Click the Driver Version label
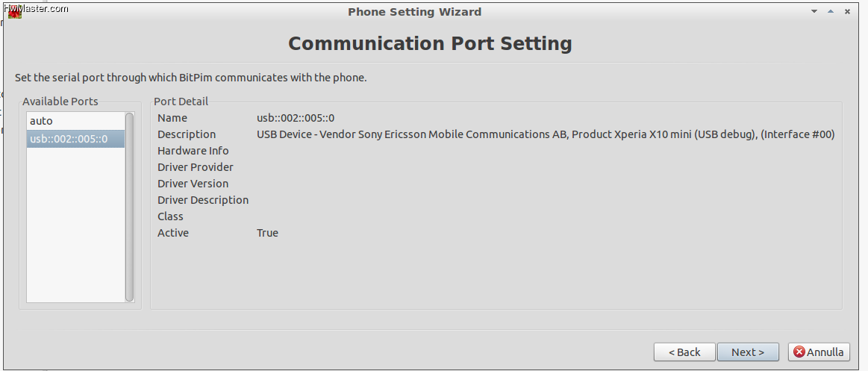Image resolution: width=868 pixels, height=371 pixels. [x=193, y=184]
